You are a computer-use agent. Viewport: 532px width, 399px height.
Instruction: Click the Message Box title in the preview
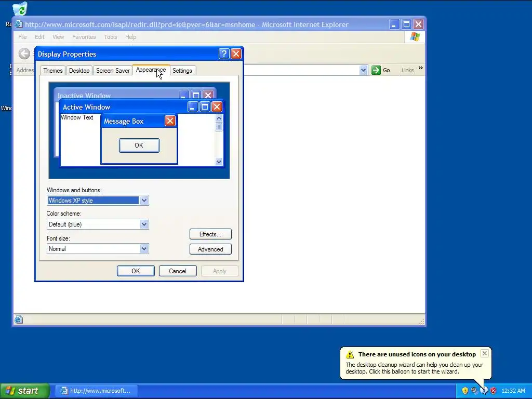(124, 121)
